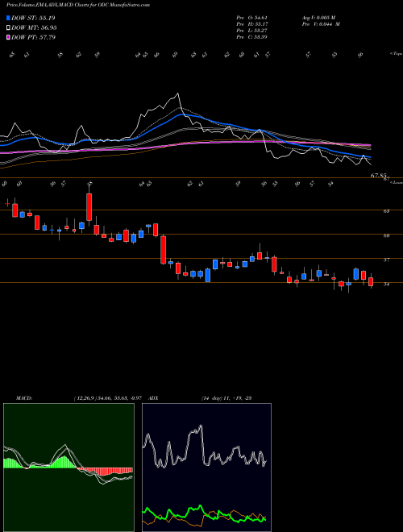Image resolution: width=403 pixels, height=532 pixels.
Task: Click the blue DOW ST legend swatch
Action: (x=9, y=18)
